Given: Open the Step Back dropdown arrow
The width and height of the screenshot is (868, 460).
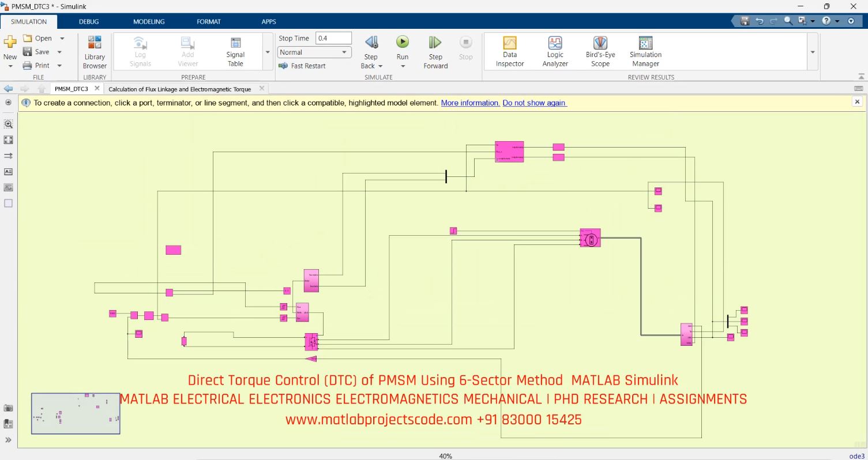Looking at the screenshot, I should [381, 66].
